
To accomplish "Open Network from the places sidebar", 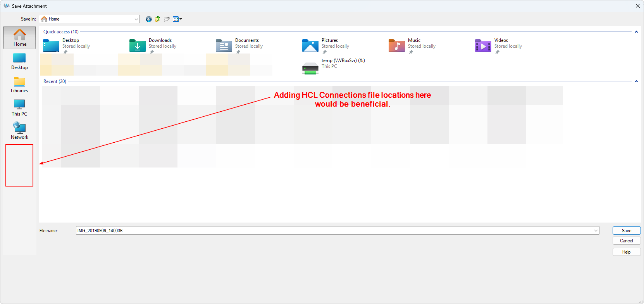I will (x=19, y=131).
